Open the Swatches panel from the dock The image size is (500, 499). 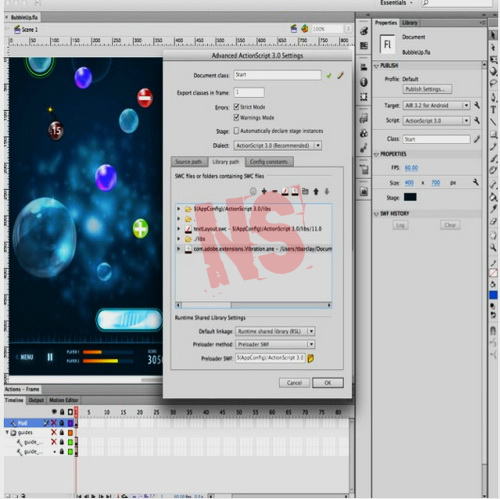pyautogui.click(x=364, y=46)
